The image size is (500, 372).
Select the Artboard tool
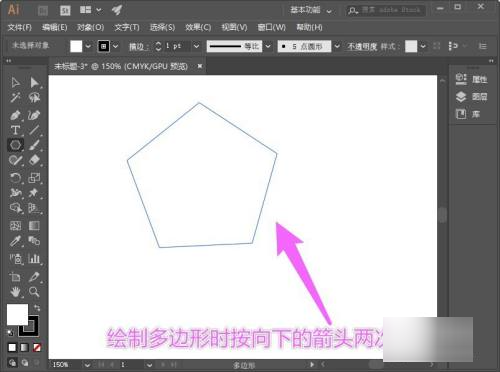tap(15, 276)
